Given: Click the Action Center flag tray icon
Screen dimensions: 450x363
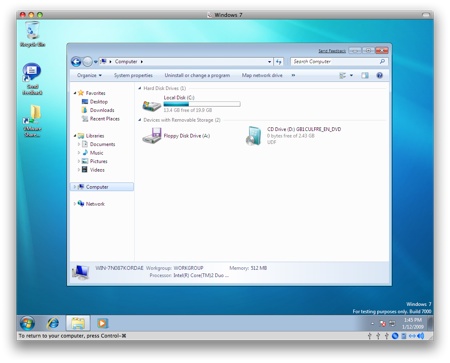Looking at the screenshot, I should click(383, 323).
